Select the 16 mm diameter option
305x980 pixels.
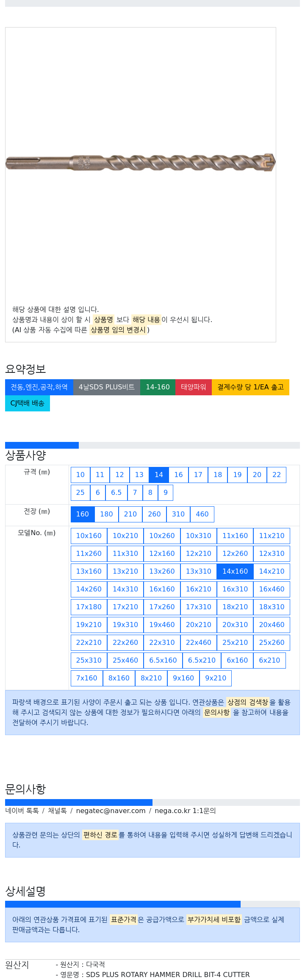click(x=178, y=475)
